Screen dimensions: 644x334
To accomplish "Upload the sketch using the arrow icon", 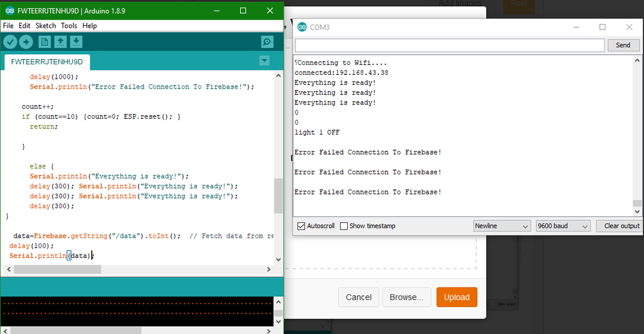I will click(x=26, y=42).
